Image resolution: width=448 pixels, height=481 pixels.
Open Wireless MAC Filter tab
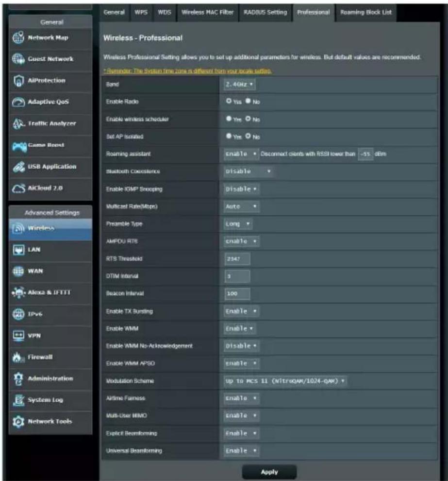pos(207,13)
